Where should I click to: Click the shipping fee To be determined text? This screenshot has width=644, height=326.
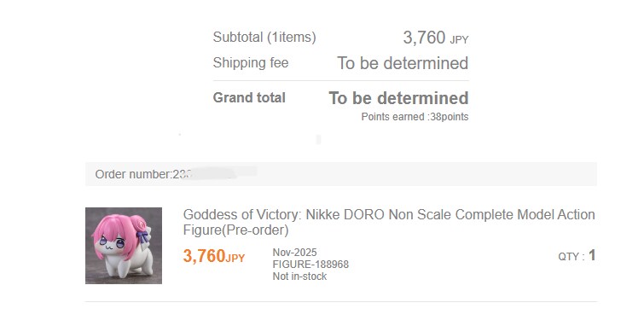(403, 63)
